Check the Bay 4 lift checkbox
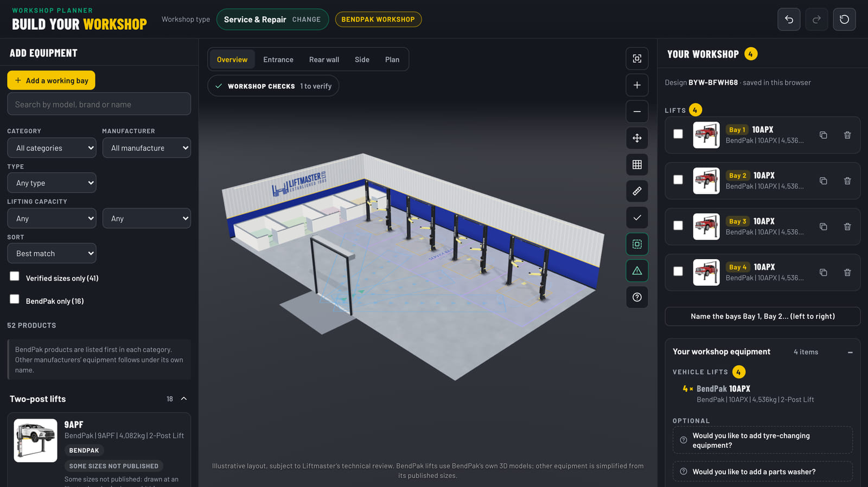The height and width of the screenshot is (487, 868). pos(678,271)
